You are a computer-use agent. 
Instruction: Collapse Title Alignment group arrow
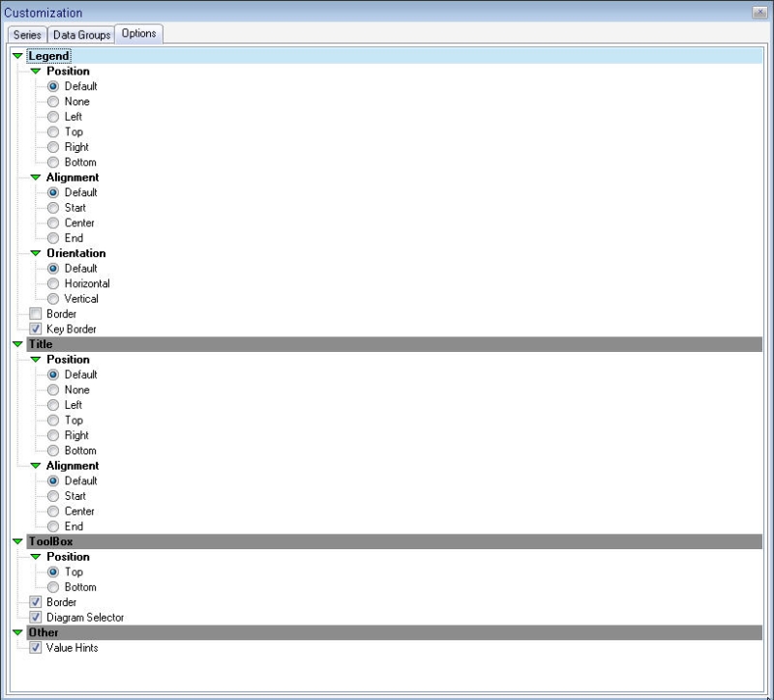tap(36, 466)
